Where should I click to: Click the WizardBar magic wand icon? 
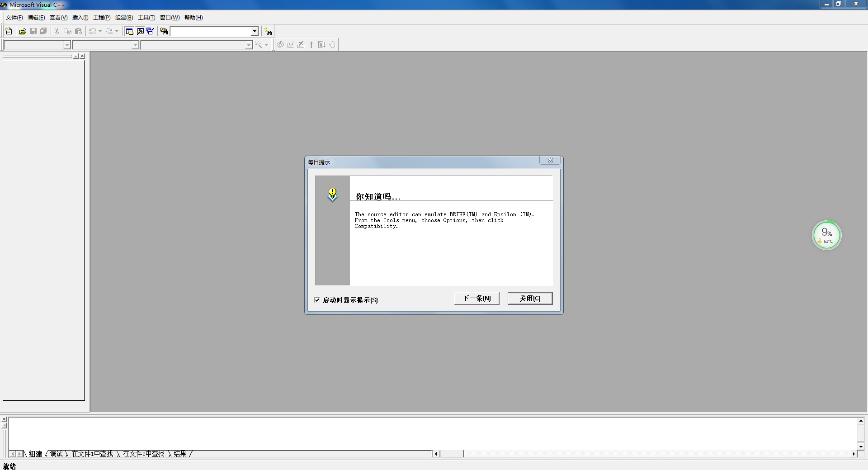pos(259,44)
